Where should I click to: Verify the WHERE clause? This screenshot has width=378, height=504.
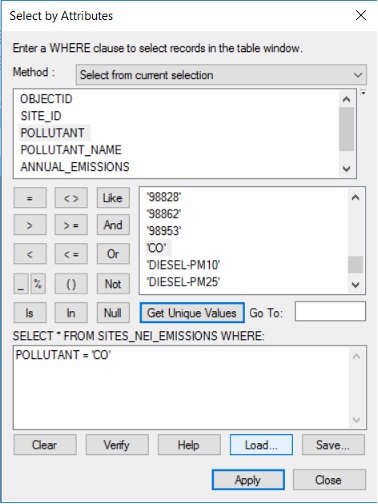point(117,445)
